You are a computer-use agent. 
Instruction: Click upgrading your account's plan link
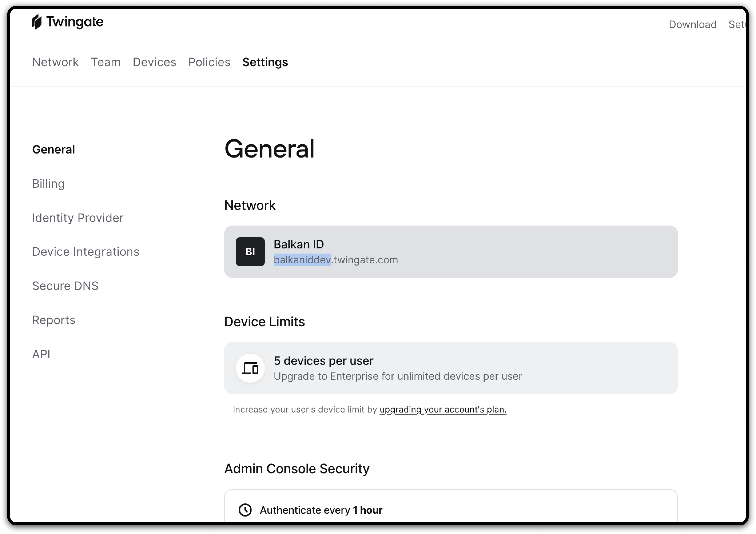click(x=443, y=409)
